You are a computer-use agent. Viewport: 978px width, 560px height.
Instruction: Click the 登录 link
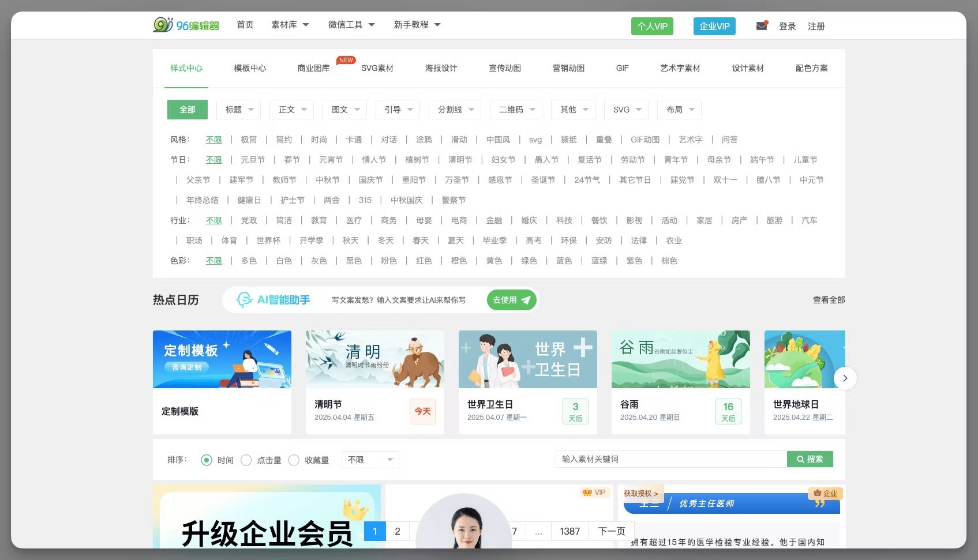(788, 27)
